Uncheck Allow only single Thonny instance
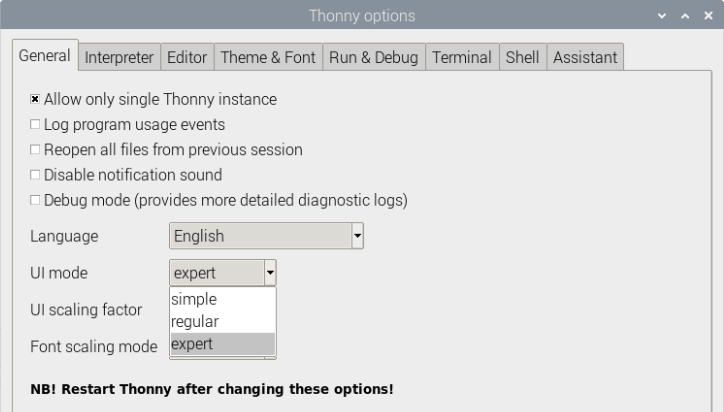The height and width of the screenshot is (412, 724). point(35,99)
